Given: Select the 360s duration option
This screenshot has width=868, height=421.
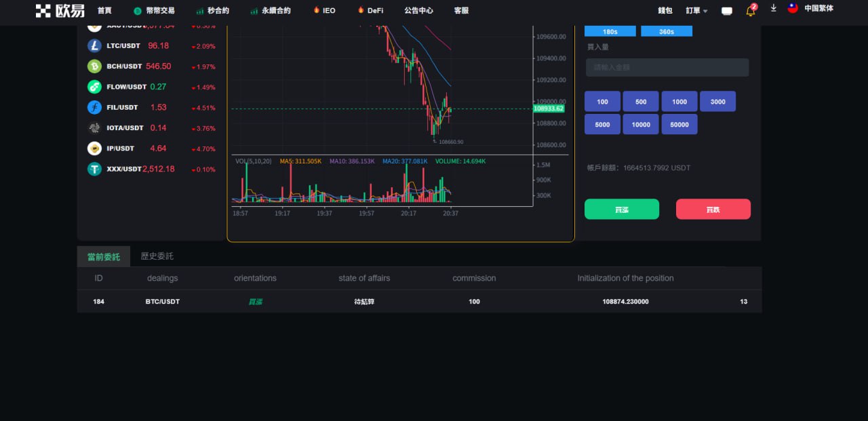Looking at the screenshot, I should click(666, 31).
